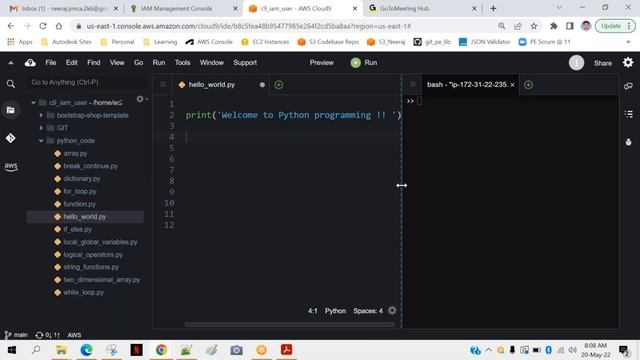This screenshot has height=360, width=640.
Task: Open editor status bar settings gear
Action: (392, 311)
